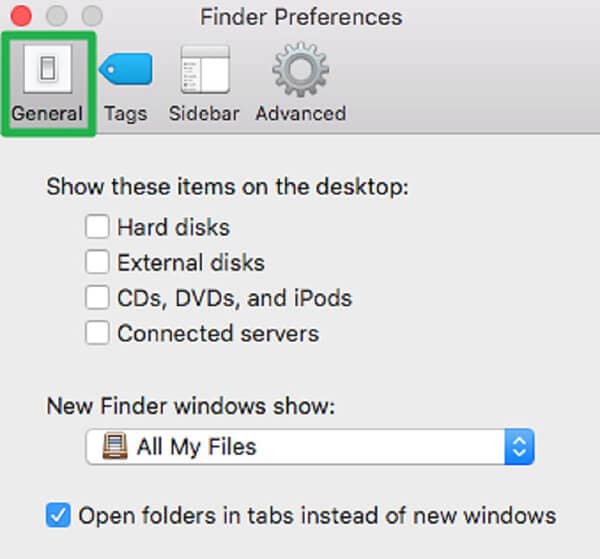This screenshot has width=600, height=559.
Task: Enable Hard disks on desktop
Action: click(x=97, y=227)
